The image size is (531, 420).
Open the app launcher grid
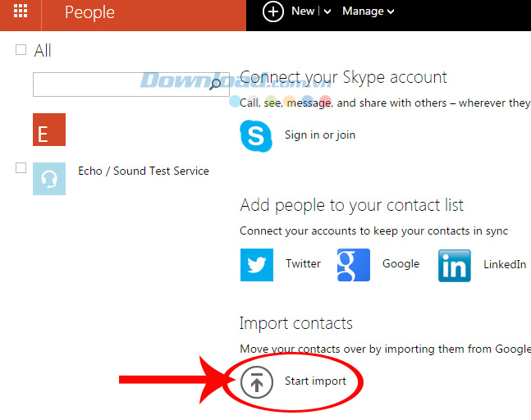[x=21, y=12]
